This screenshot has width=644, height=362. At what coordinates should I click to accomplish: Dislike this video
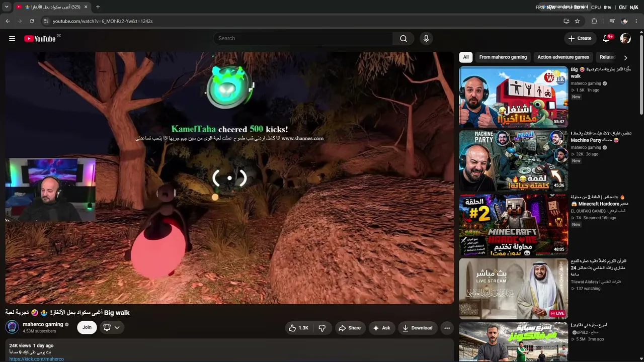point(322,328)
